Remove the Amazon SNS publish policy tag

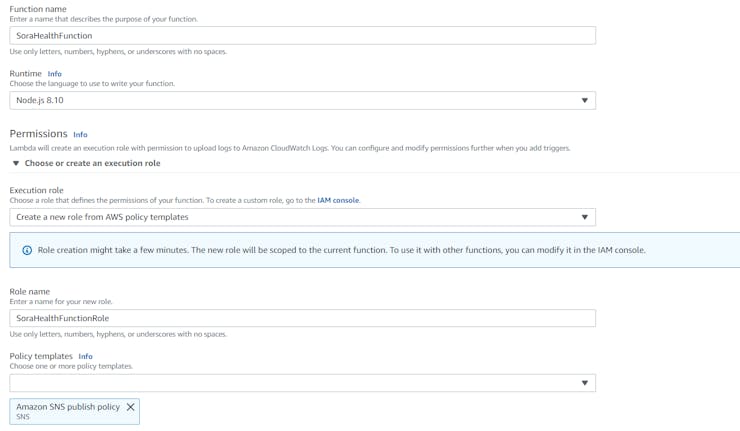(x=130, y=407)
